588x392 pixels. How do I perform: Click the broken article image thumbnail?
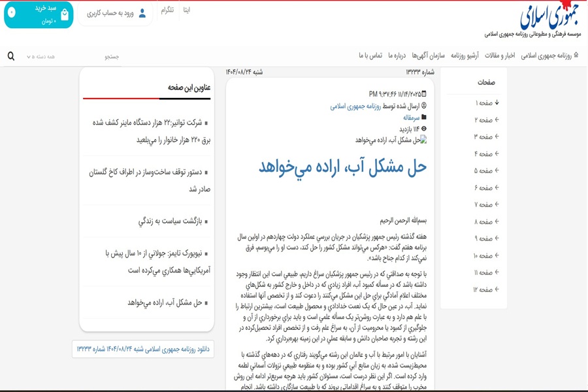(423, 140)
